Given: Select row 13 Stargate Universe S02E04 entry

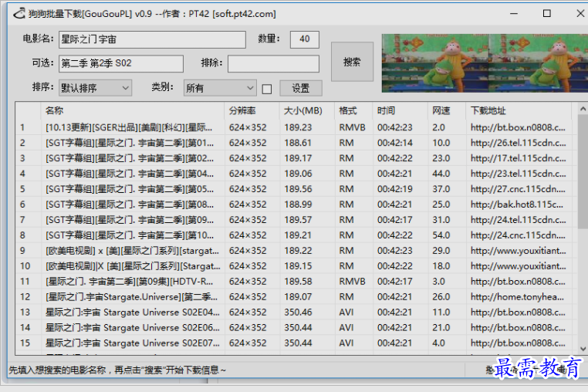Looking at the screenshot, I should click(x=131, y=313).
